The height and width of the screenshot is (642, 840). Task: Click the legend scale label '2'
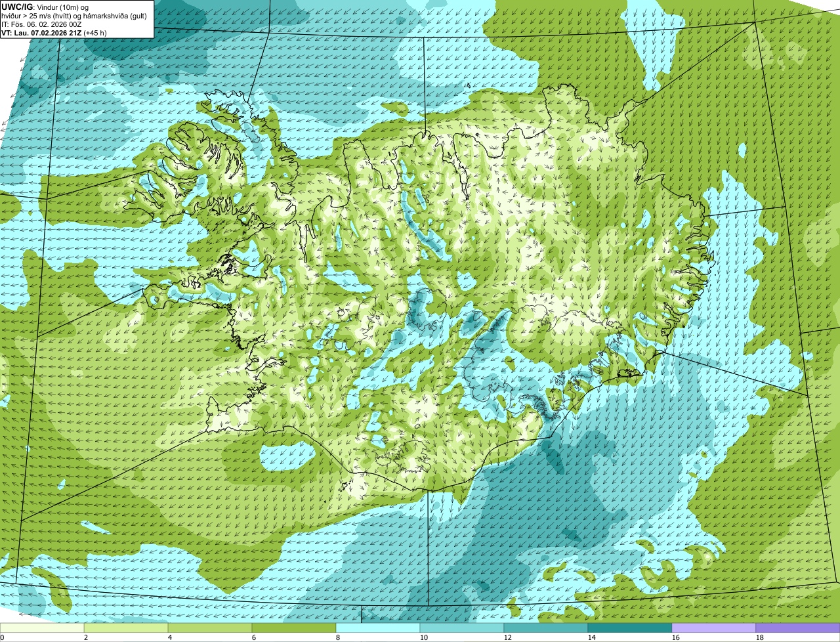(86, 637)
